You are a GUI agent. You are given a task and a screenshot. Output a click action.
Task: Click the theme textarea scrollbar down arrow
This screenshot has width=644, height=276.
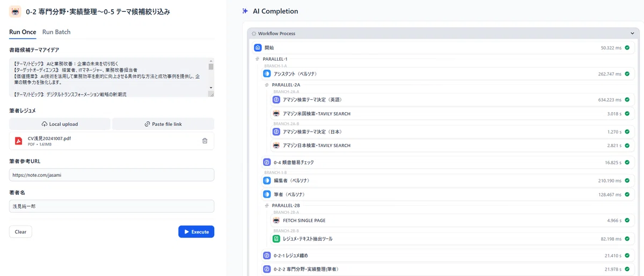tap(211, 87)
